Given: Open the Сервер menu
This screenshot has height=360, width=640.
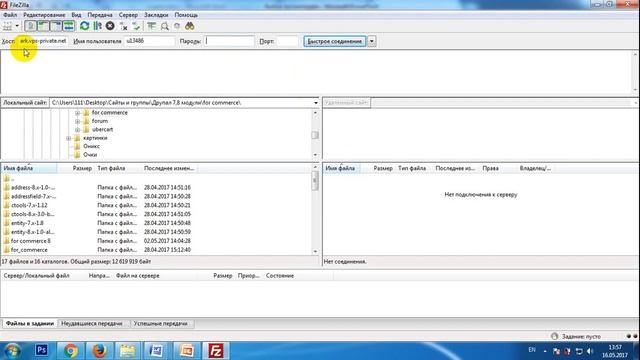Looking at the screenshot, I should 128,15.
